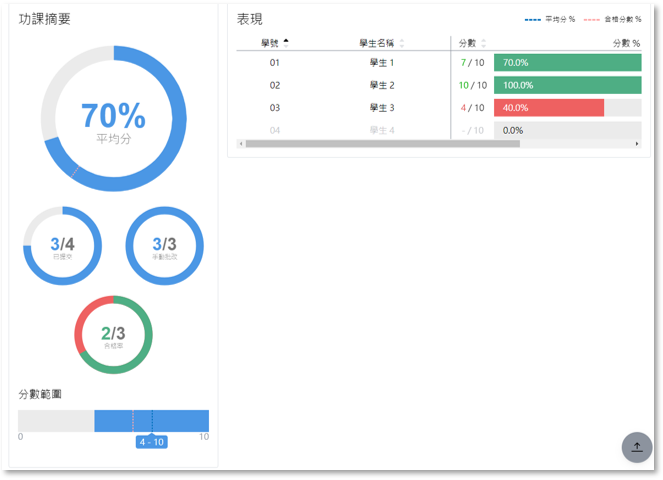Click the scrollbar right arrow
The width and height of the screenshot is (663, 480).
pos(636,144)
